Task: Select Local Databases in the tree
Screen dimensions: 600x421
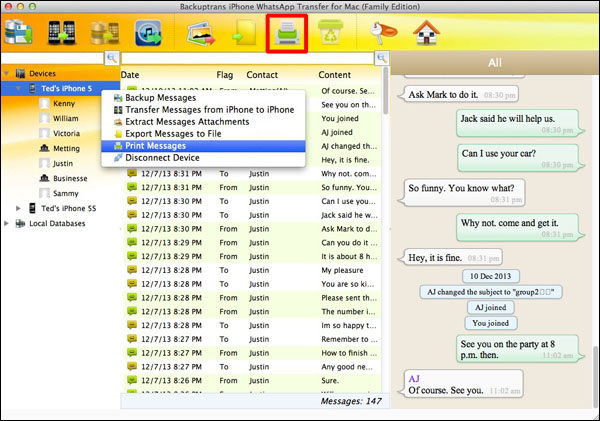Action: [x=57, y=224]
